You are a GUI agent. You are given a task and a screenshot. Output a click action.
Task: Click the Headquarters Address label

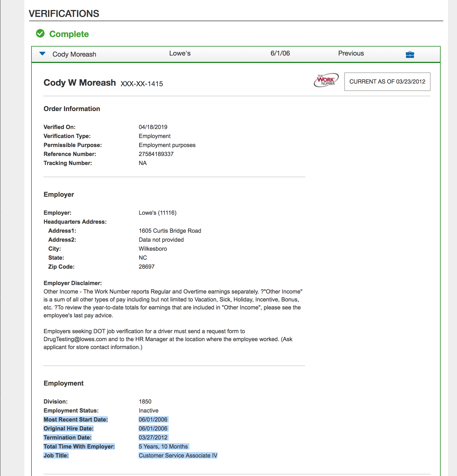75,222
